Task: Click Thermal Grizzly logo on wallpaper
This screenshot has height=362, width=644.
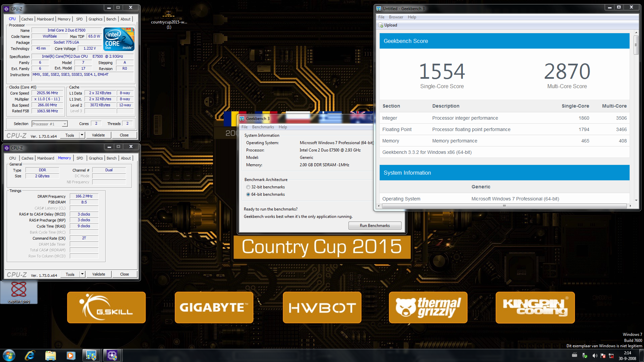Action: [x=428, y=307]
